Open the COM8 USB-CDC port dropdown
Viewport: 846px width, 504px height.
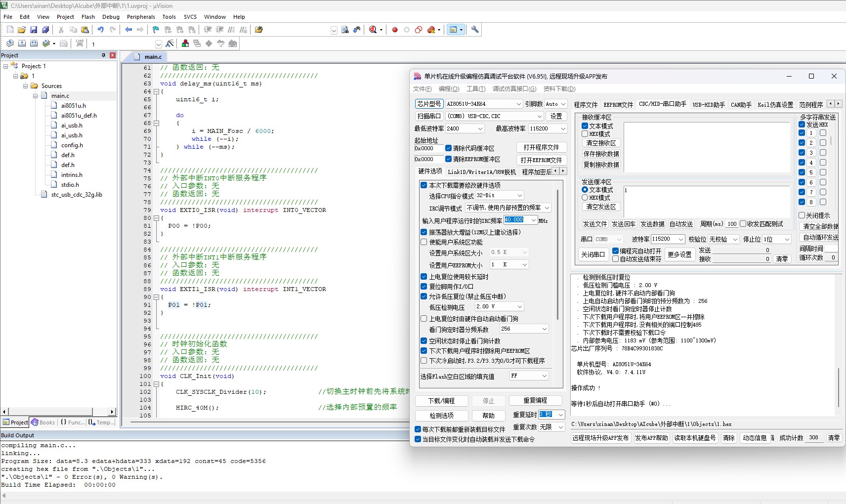494,116
